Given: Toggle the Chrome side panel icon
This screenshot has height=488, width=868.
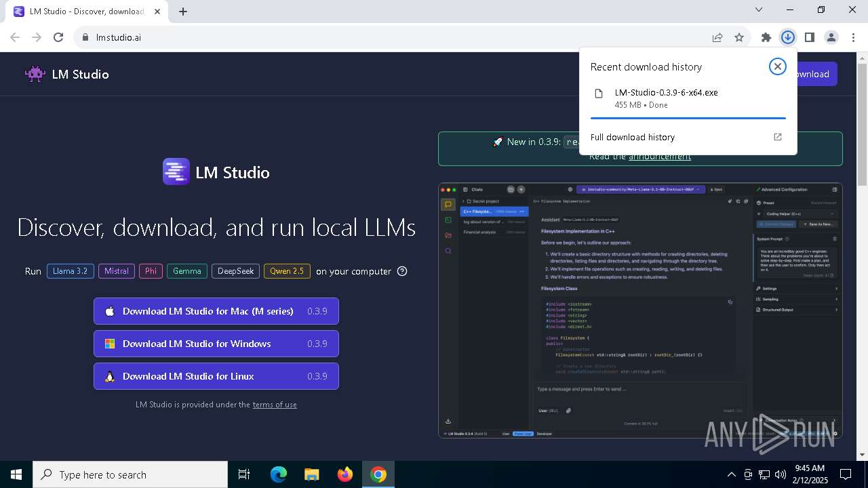Looking at the screenshot, I should 809,37.
